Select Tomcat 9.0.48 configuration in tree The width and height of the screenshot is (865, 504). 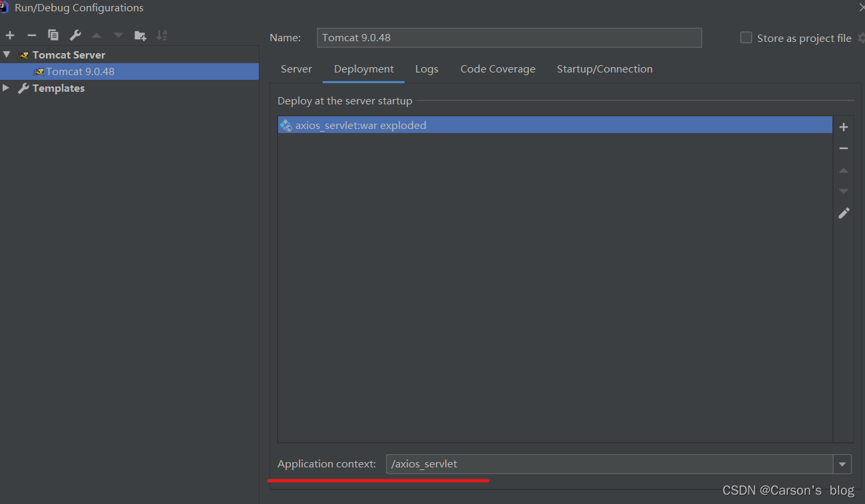tap(129, 71)
